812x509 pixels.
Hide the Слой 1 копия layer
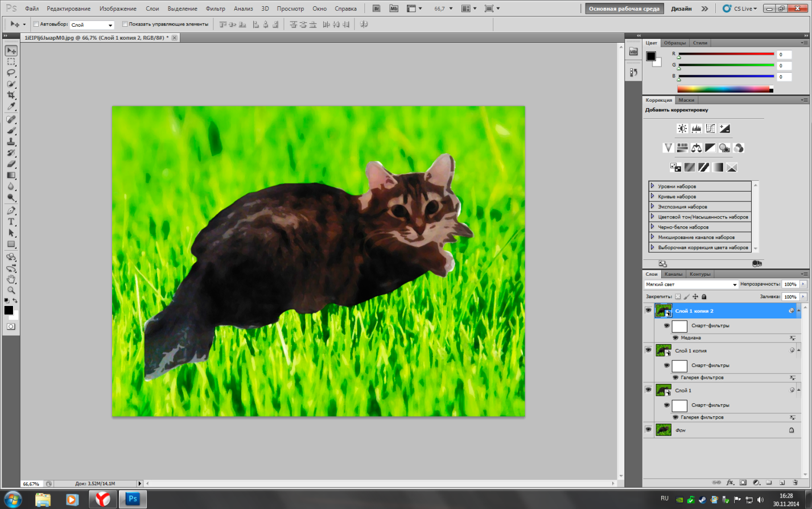648,350
